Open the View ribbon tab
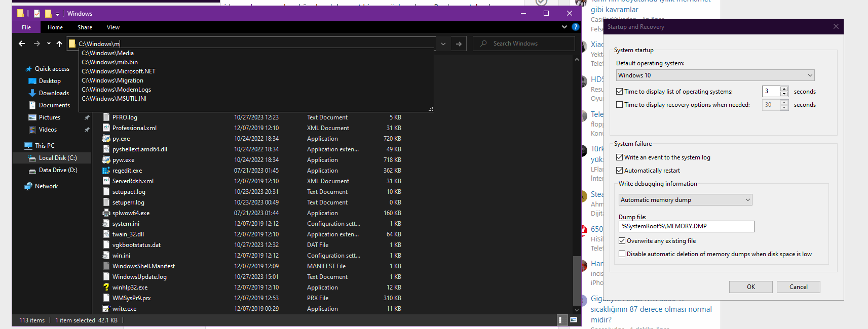The height and width of the screenshot is (329, 868). click(x=113, y=27)
